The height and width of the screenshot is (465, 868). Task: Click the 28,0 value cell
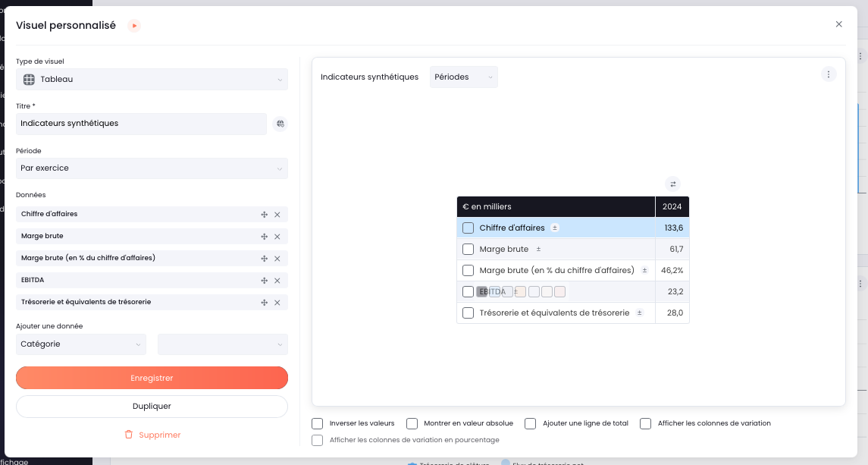point(672,313)
